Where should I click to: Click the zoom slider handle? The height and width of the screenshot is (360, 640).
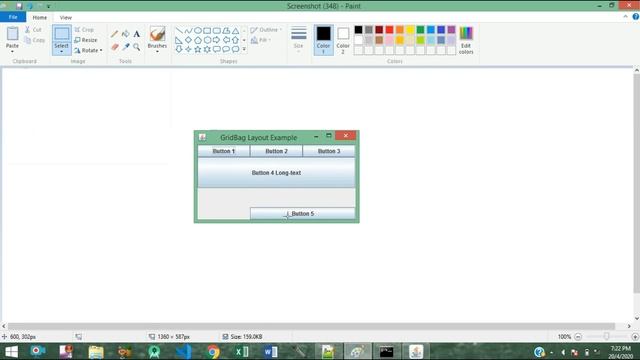click(x=607, y=336)
